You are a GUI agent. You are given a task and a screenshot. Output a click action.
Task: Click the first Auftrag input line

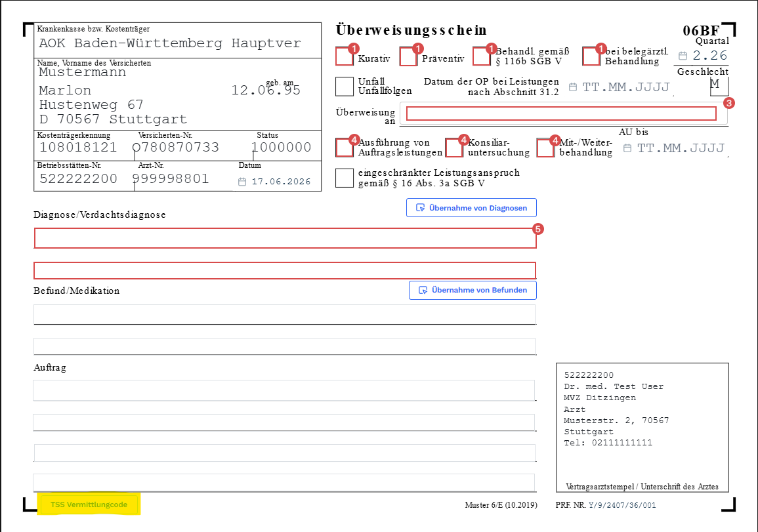tap(284, 390)
